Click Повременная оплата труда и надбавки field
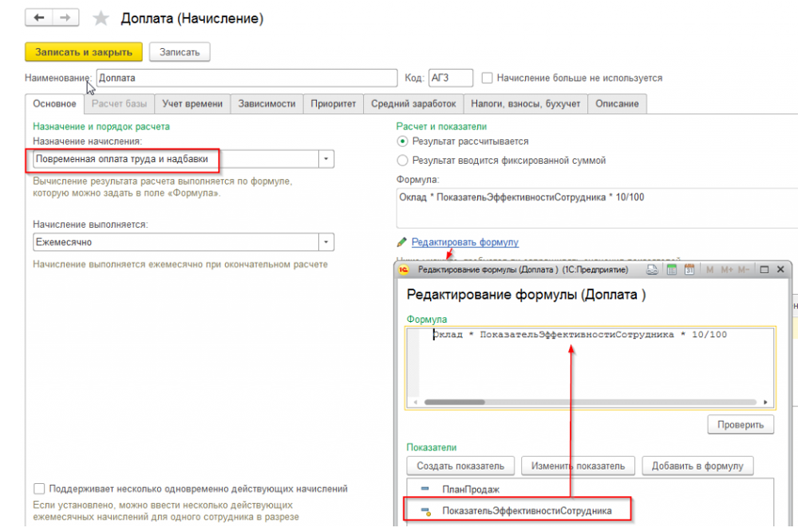The height and width of the screenshot is (532, 812). pyautogui.click(x=176, y=159)
